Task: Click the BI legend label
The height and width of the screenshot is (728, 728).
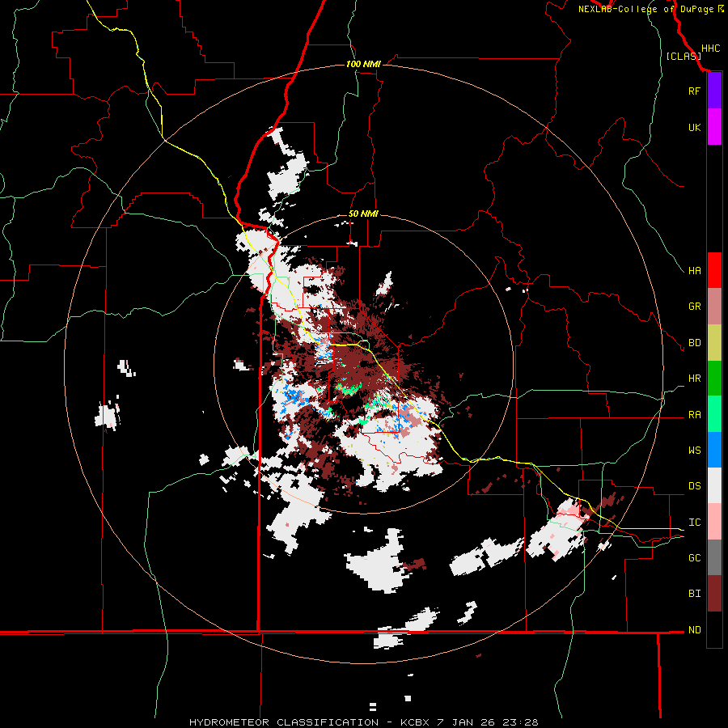Action: 694,594
